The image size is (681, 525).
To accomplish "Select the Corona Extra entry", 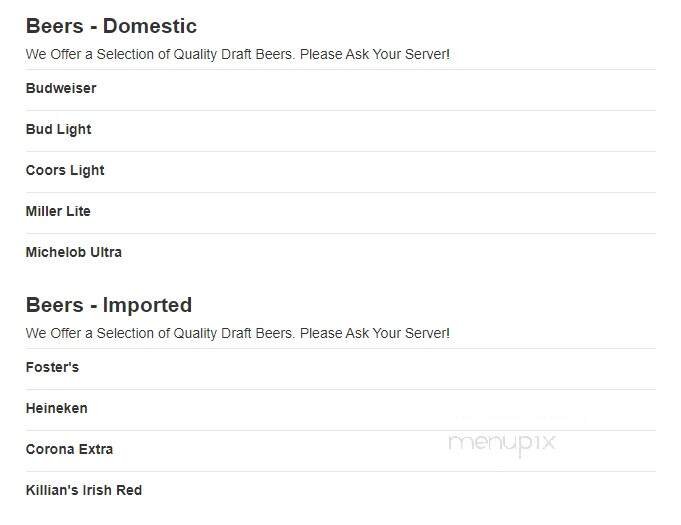I will (69, 449).
